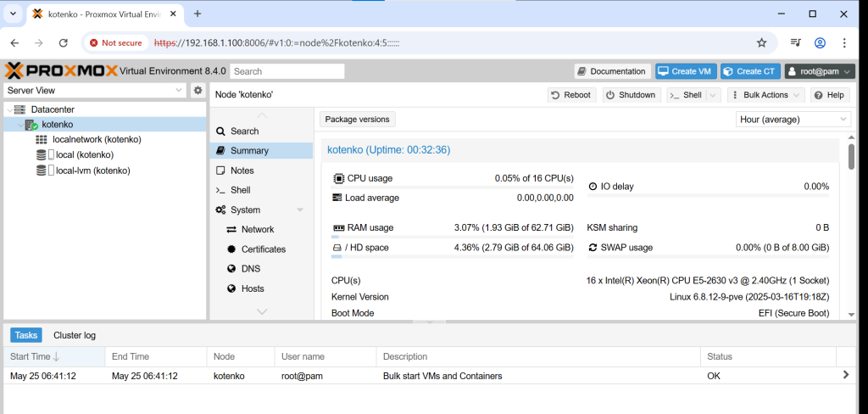868x414 pixels.
Task: Click the Reboot button
Action: click(572, 95)
